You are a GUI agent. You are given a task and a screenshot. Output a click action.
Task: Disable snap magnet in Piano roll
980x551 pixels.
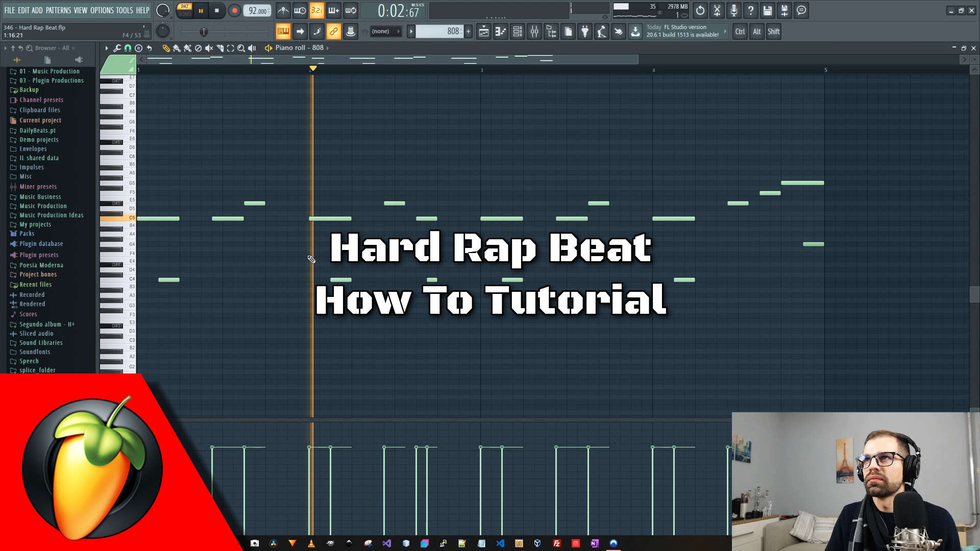point(128,48)
